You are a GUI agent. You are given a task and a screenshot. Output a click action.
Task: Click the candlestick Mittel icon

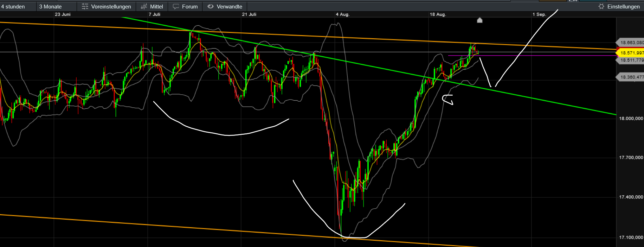(144, 6)
